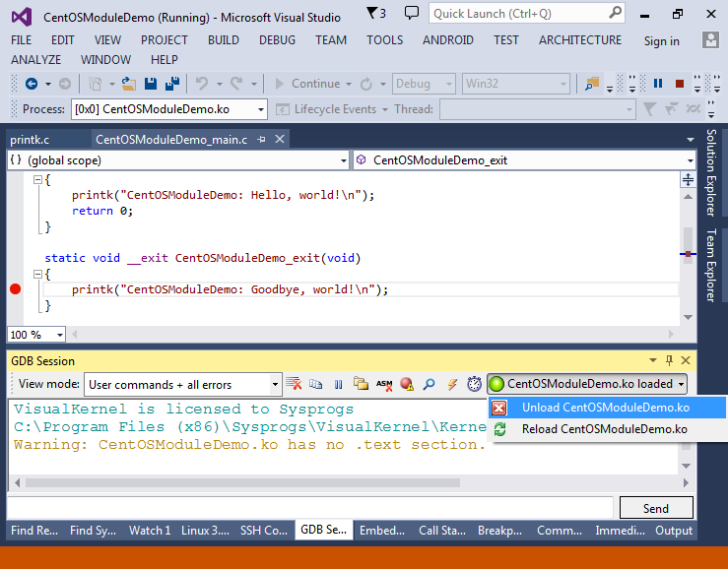Click the feedback speech bubble icon
Screen dimensions: 728x569
click(x=412, y=13)
